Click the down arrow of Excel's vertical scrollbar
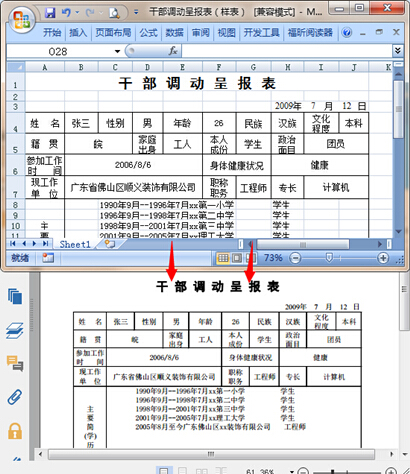Image resolution: width=410 pixels, height=474 pixels. [x=398, y=231]
